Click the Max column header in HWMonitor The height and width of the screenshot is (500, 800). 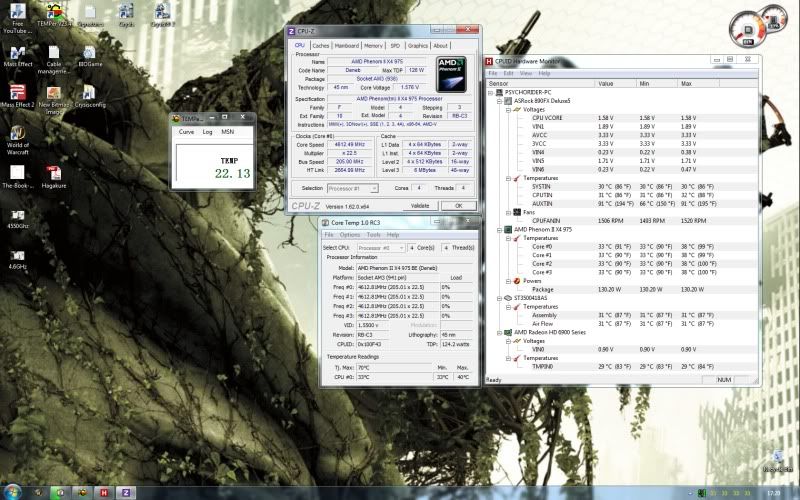pyautogui.click(x=698, y=83)
